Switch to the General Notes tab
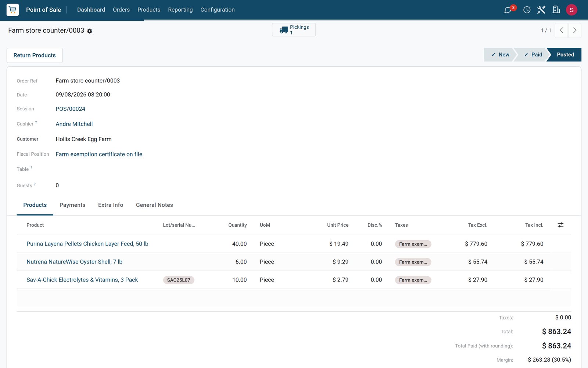The image size is (588, 368). tap(154, 205)
